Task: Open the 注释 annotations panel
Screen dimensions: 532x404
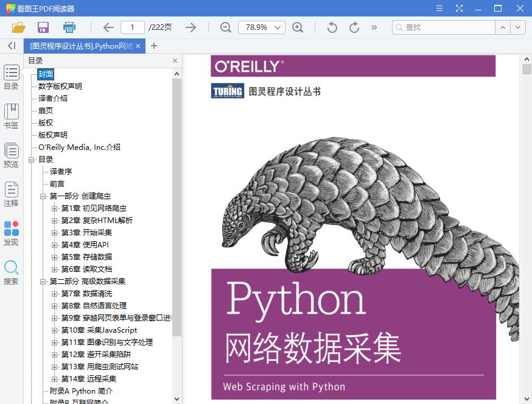Action: click(x=11, y=195)
